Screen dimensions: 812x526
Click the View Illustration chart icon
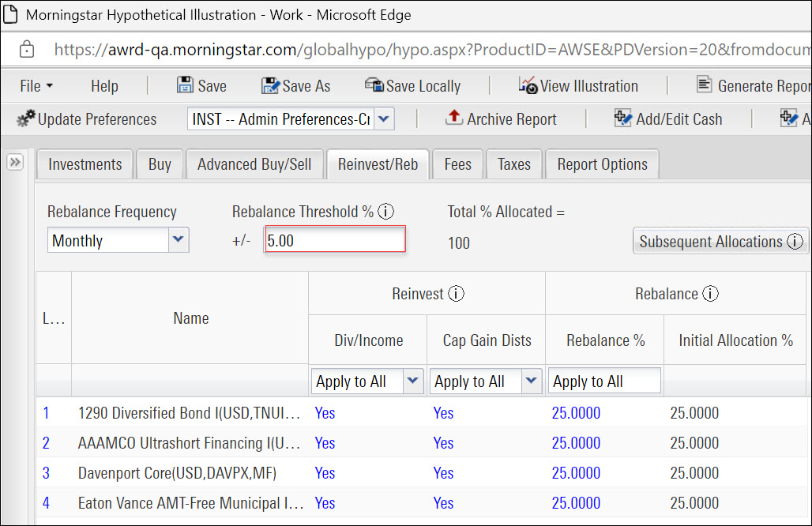pos(528,85)
